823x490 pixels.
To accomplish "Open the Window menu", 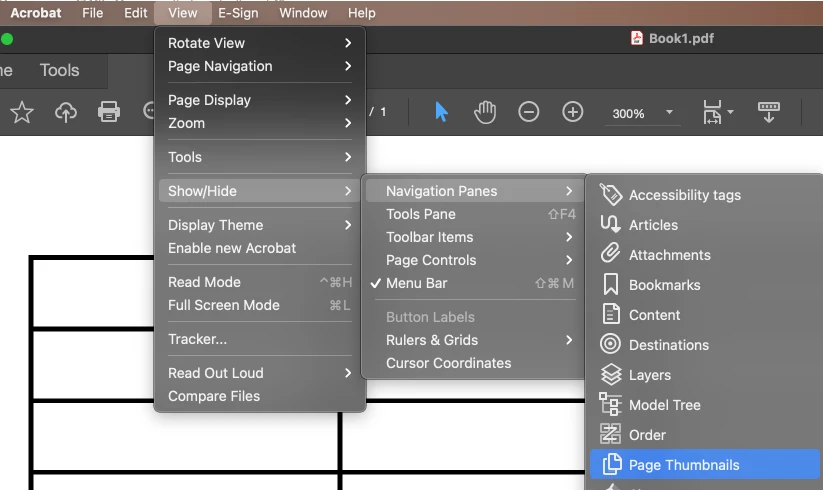I will coord(303,13).
